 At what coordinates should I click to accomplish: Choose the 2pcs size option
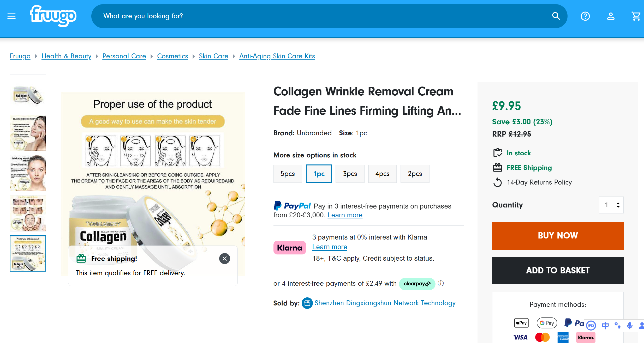point(415,174)
